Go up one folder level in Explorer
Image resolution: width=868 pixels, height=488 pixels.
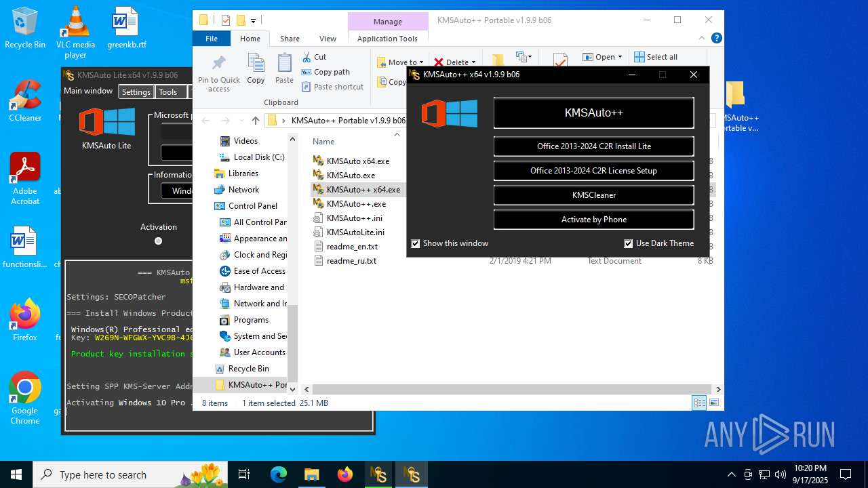click(x=255, y=121)
